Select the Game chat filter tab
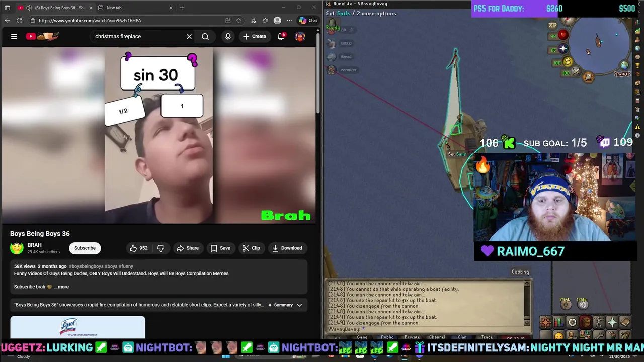The image size is (644, 362). tap(362, 337)
